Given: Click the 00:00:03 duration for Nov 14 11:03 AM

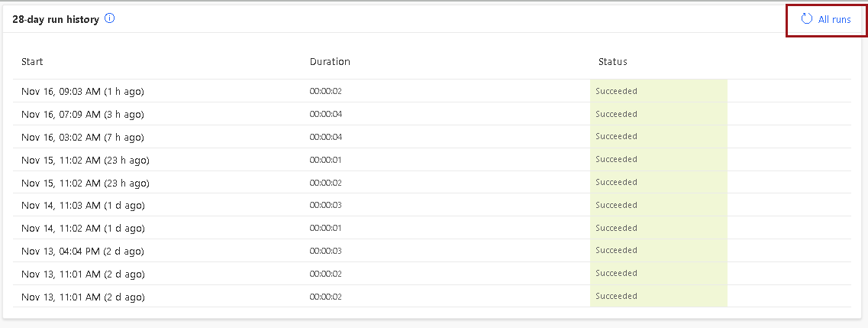Looking at the screenshot, I should pos(325,205).
